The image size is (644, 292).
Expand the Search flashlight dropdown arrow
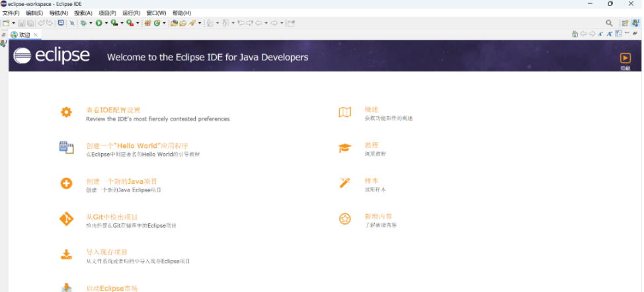coord(200,23)
